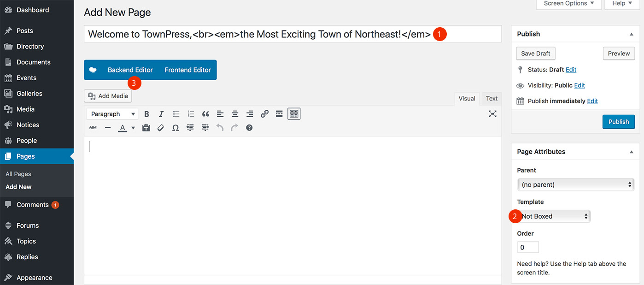644x285 pixels.
Task: Insert special character omega icon
Action: coord(176,128)
